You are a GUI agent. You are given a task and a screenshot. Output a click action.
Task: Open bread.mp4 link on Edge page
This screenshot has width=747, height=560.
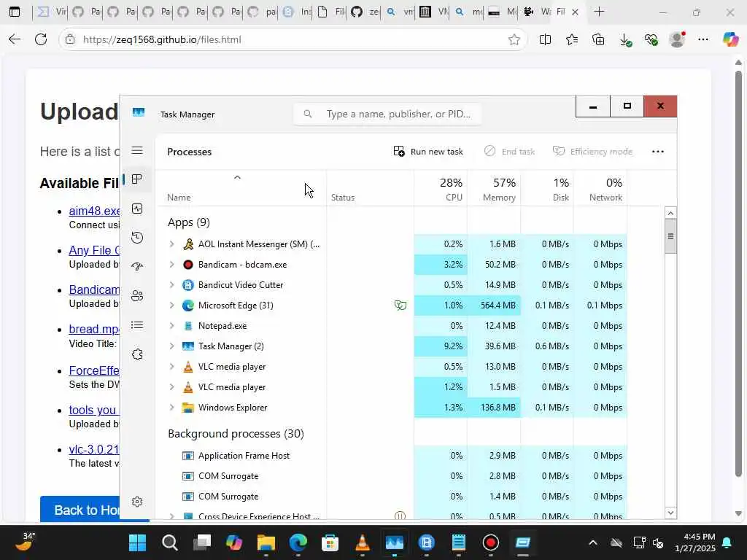(94, 329)
